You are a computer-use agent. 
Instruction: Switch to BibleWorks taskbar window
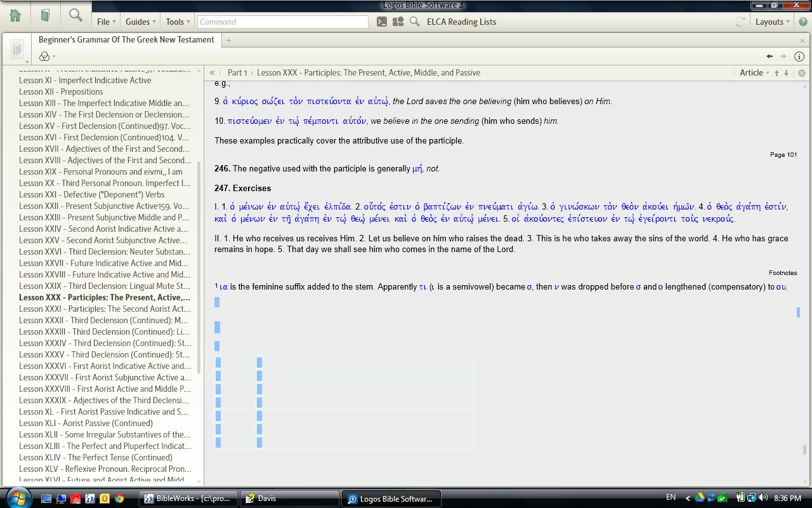click(188, 498)
